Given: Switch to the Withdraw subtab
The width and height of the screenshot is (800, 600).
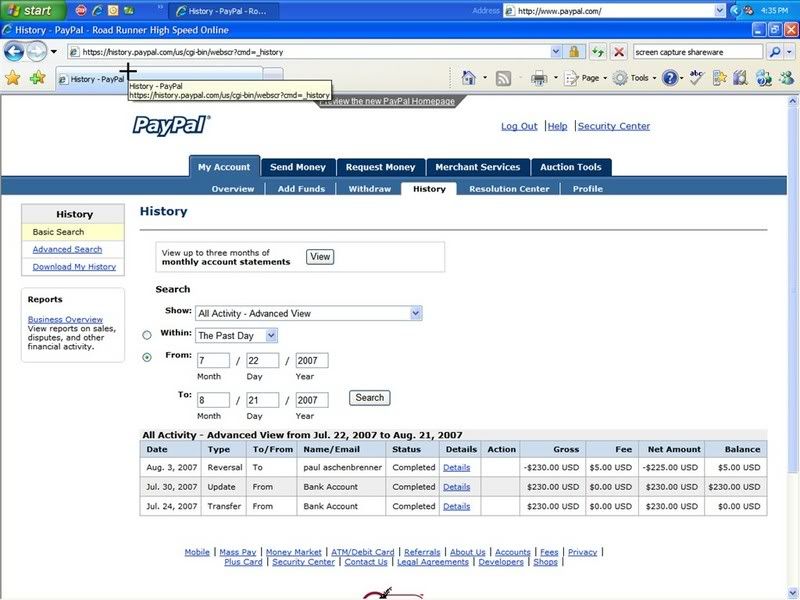Looking at the screenshot, I should pos(369,189).
